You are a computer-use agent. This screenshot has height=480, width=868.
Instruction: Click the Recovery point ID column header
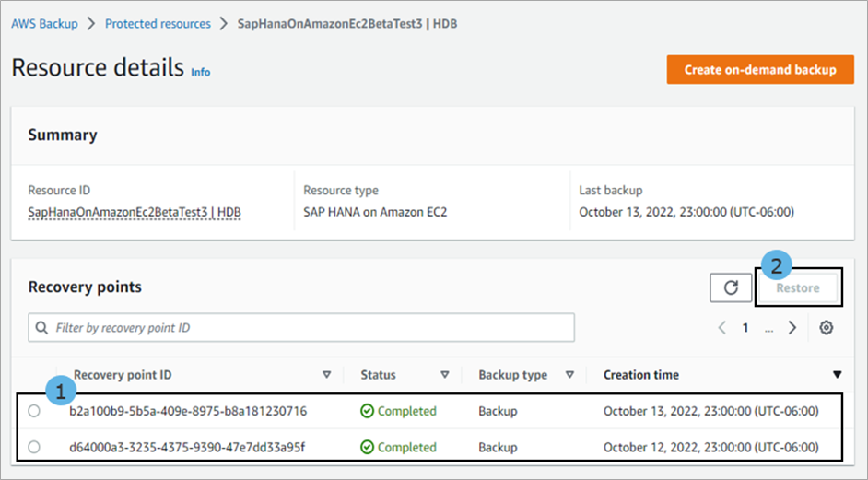[123, 375]
